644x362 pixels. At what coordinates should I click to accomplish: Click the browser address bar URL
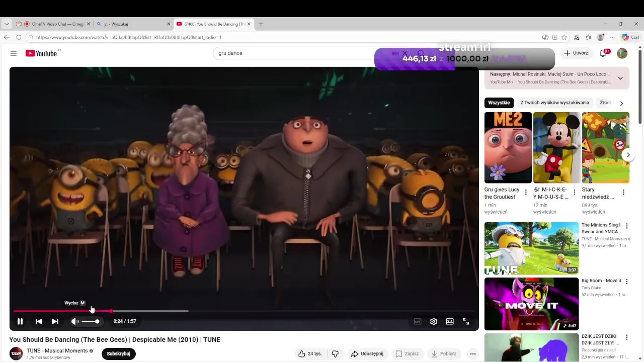coord(129,37)
